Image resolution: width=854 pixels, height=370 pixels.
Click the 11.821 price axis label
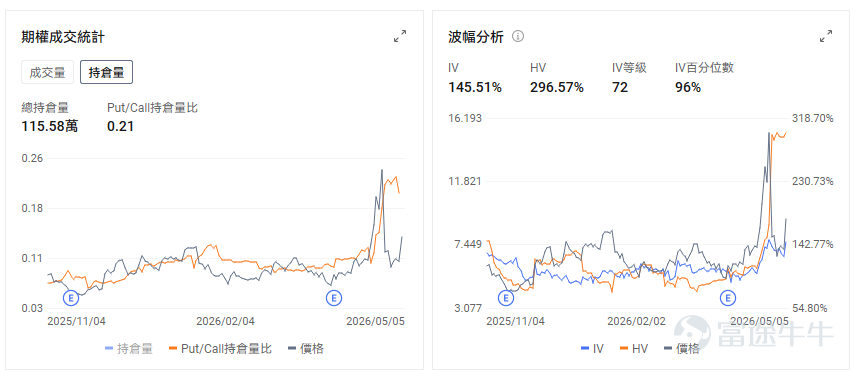[x=465, y=181]
